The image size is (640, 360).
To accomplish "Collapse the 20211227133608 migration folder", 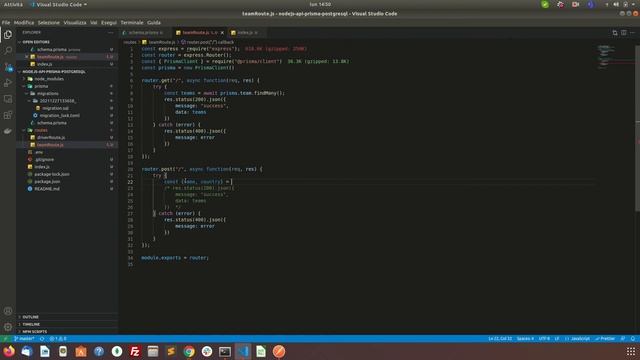I will click(x=58, y=101).
